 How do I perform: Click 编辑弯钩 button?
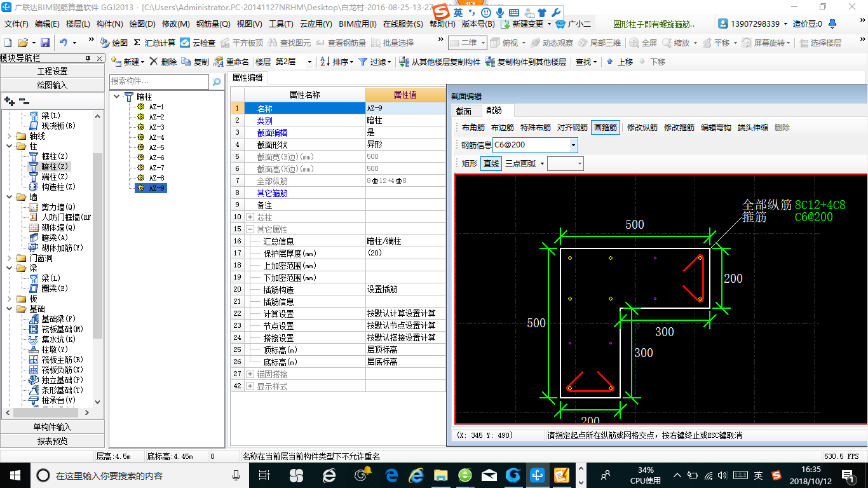pos(716,127)
